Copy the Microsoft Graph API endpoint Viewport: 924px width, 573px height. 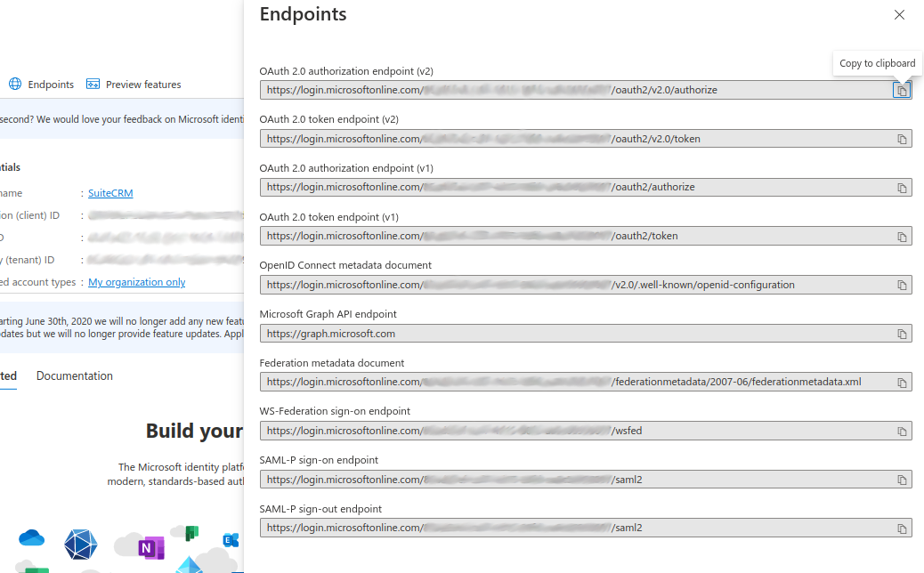tap(902, 333)
